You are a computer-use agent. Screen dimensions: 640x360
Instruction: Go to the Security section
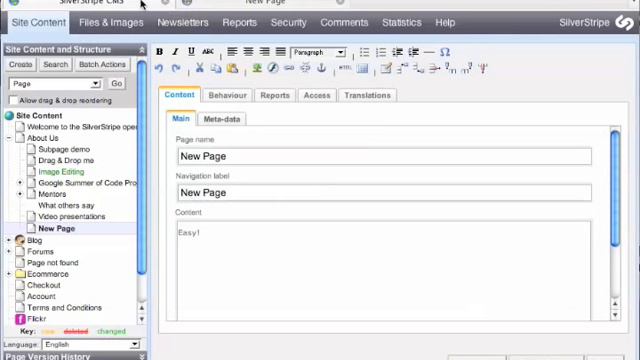click(x=289, y=22)
